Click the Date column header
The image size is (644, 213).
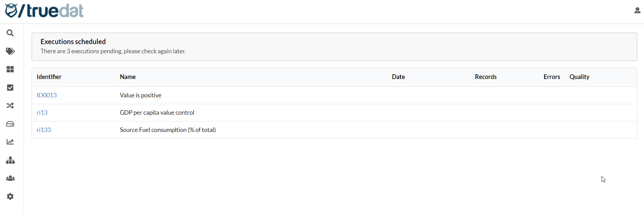coord(398,77)
